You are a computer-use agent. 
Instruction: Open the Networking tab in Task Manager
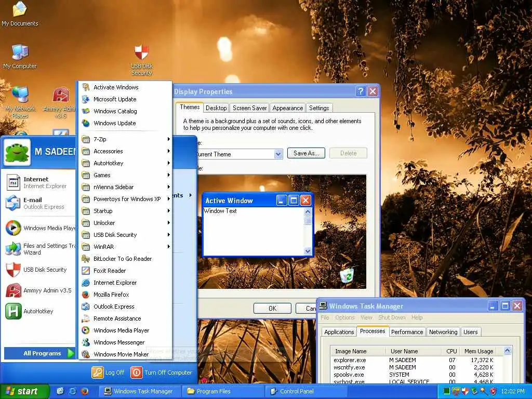443,332
